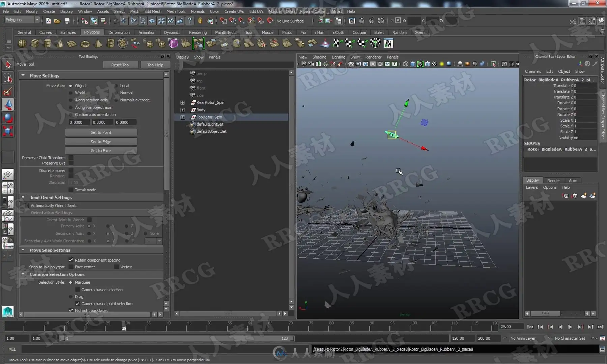Activate the Paint Selection tool in toolbox

point(8,92)
